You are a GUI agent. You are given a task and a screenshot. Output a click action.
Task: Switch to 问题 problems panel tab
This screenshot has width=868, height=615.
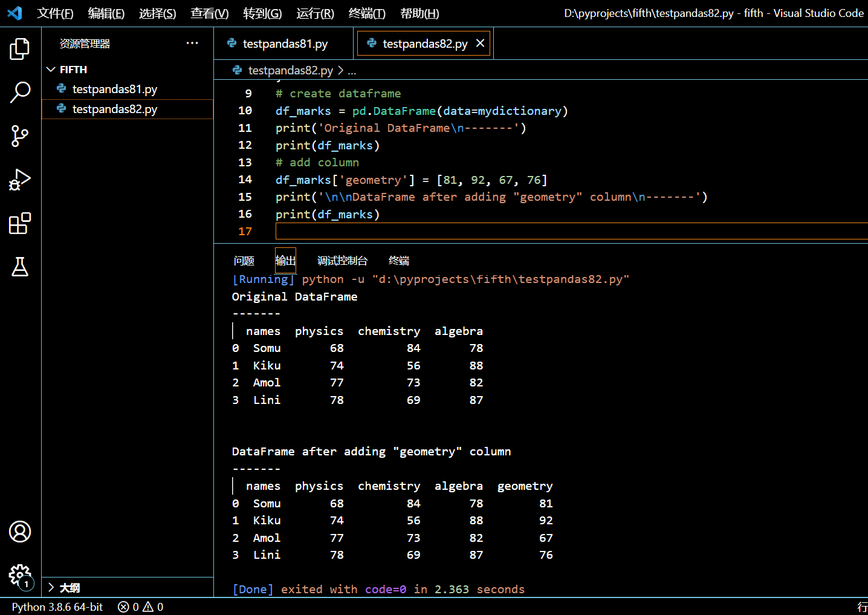pyautogui.click(x=244, y=261)
